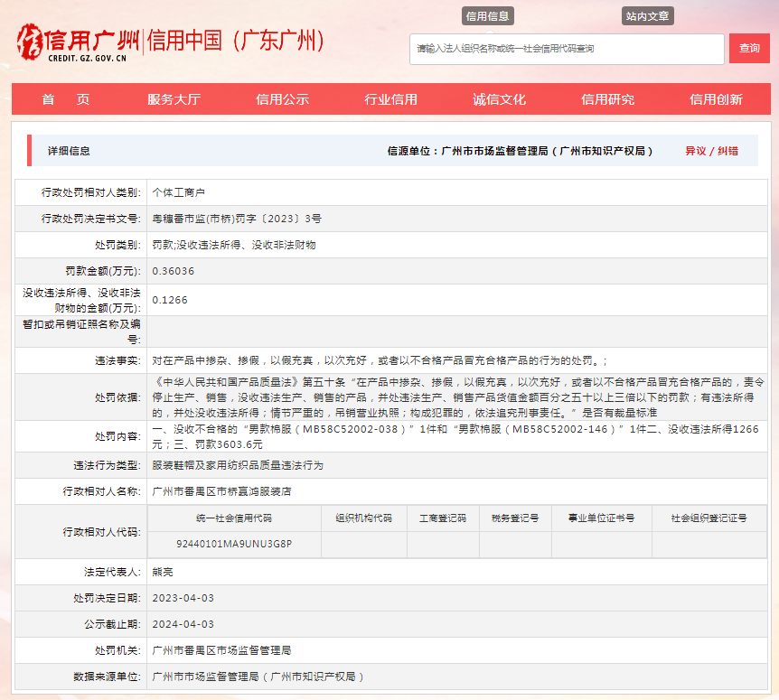
Task: Click the 工商登记码 column header
Action: coord(443,518)
